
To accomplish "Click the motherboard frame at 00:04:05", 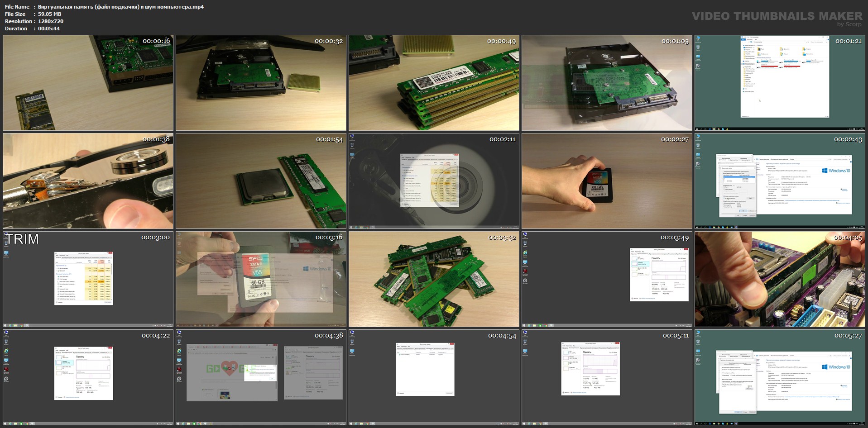I will click(780, 279).
